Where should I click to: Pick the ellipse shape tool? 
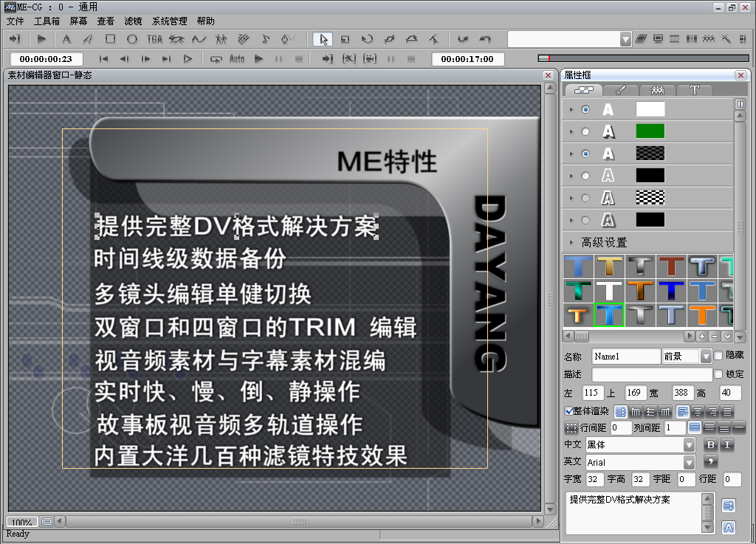[x=131, y=39]
